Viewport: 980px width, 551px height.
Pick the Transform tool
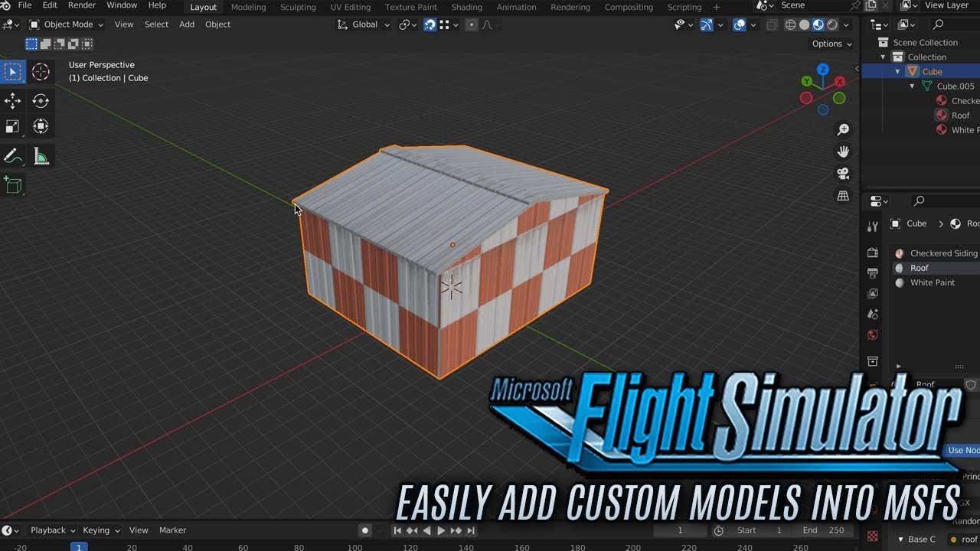41,126
